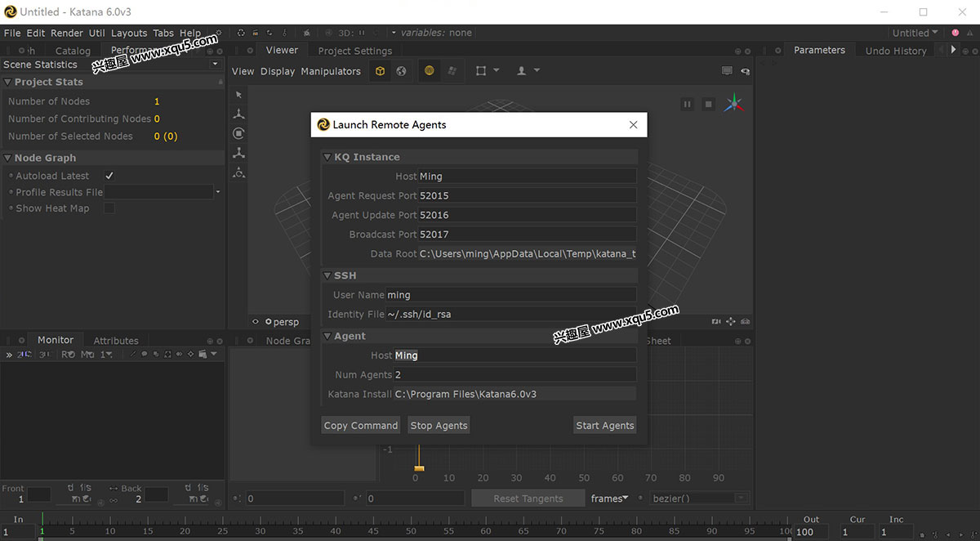Stop the Viewer rendering
This screenshot has height=541, width=980.
[709, 105]
